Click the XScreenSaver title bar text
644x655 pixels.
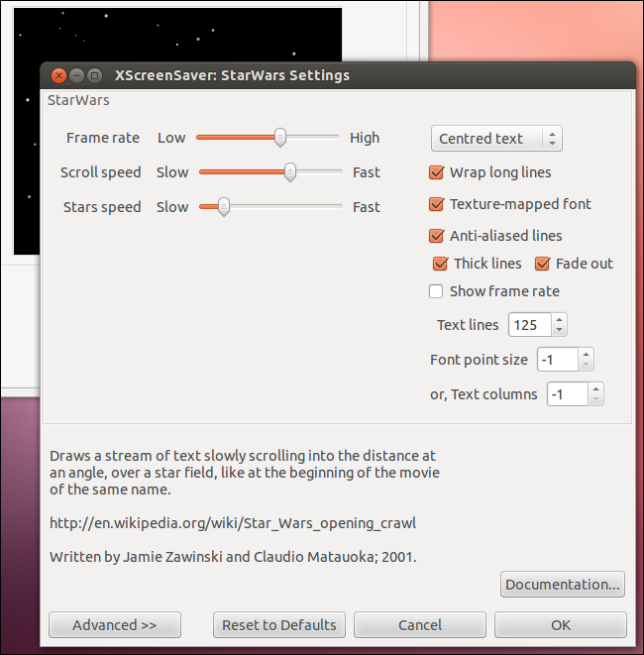point(232,75)
